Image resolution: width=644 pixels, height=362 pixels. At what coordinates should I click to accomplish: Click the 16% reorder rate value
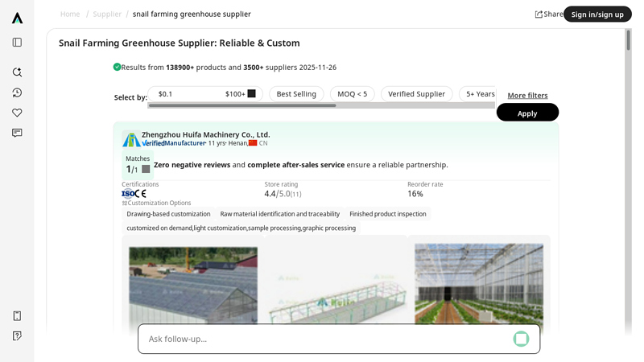tap(415, 194)
